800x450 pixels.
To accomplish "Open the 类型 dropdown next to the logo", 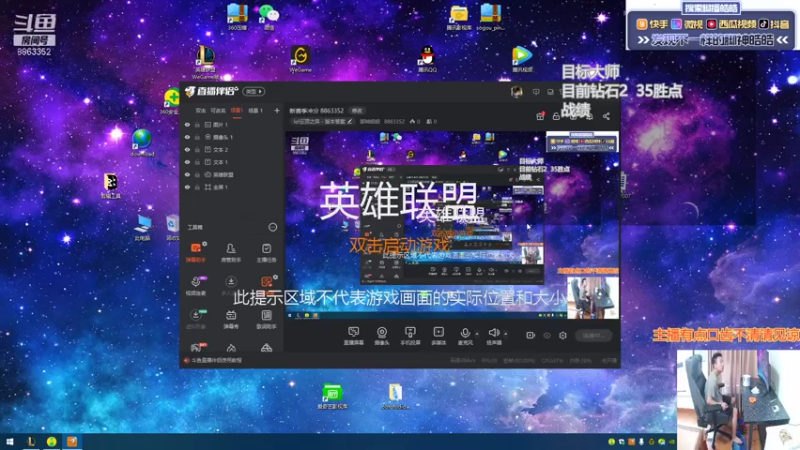I will [254, 91].
